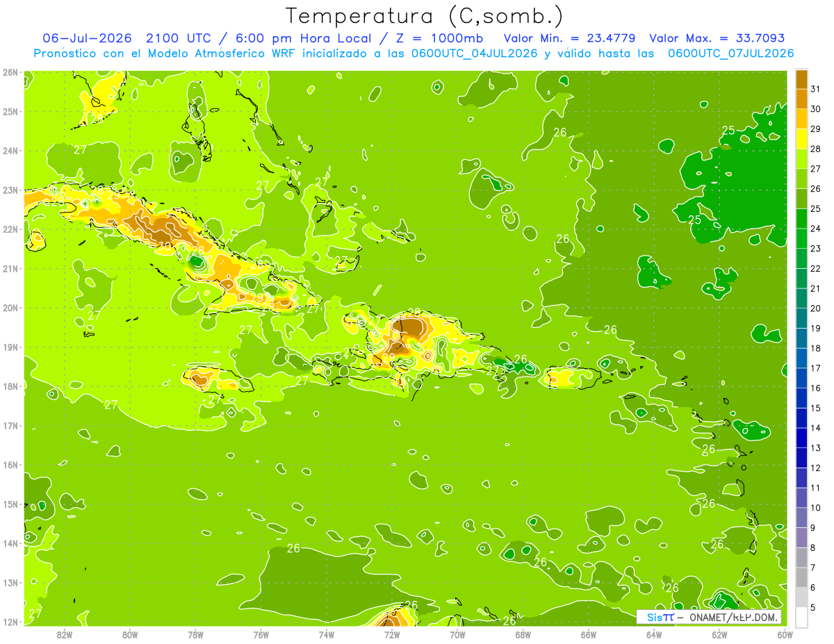Click the 13N latitude axis label

[10, 582]
